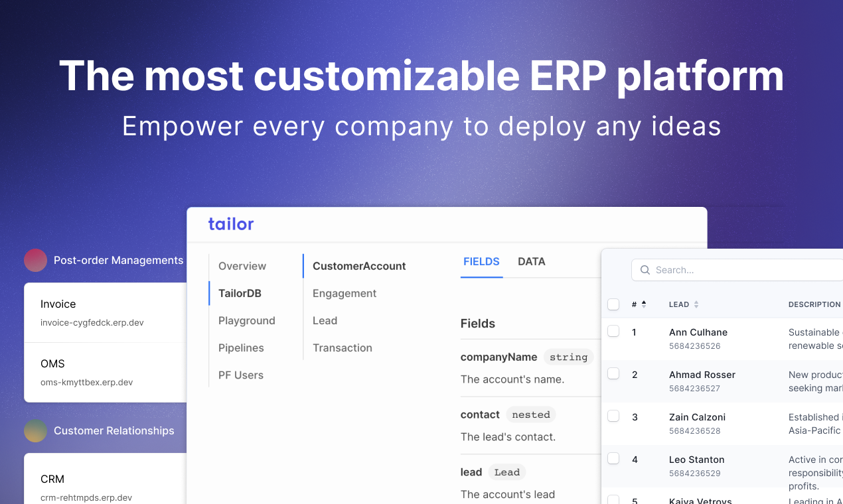
Task: Click the number 5684236526
Action: pyautogui.click(x=695, y=346)
